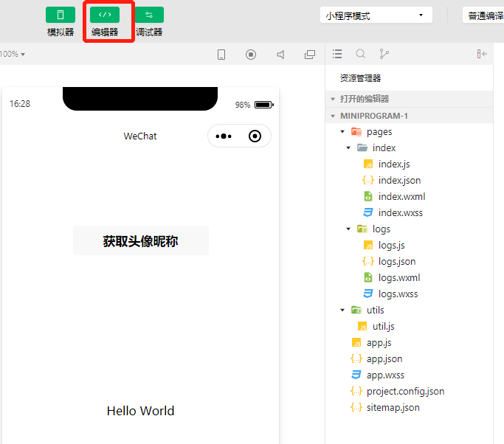Open the mini program three-dots menu
504x444 pixels.
(224, 136)
